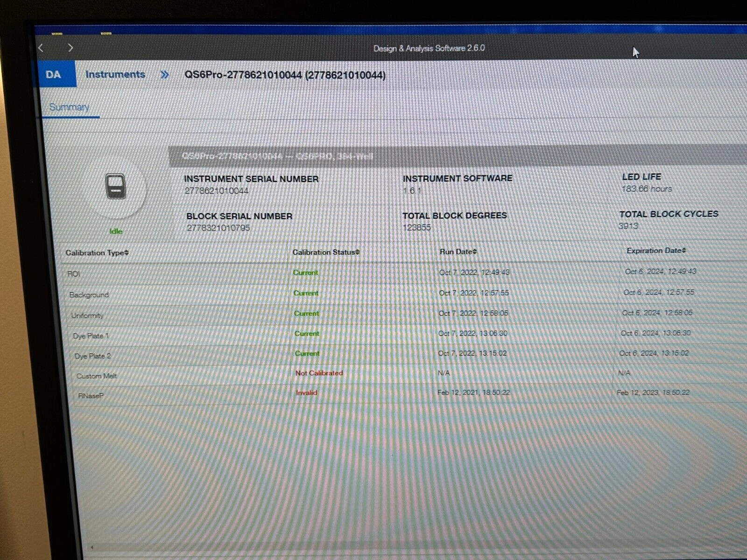Viewport: 747px width, 560px height.
Task: Click the horizontal scrollbar left arrow
Action: [x=92, y=547]
